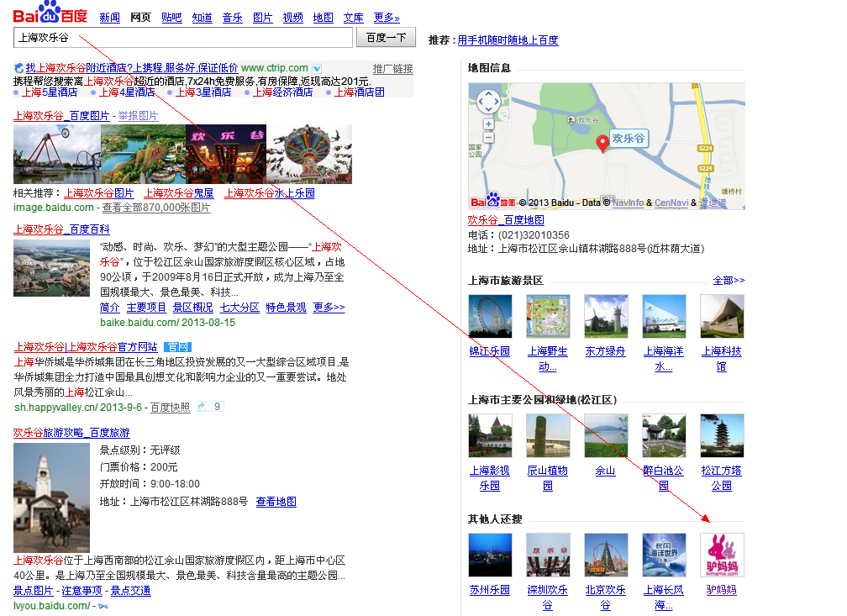The image size is (847, 616).
Task: Open 上海欢乐谷水上乐园 related link
Action: click(270, 193)
